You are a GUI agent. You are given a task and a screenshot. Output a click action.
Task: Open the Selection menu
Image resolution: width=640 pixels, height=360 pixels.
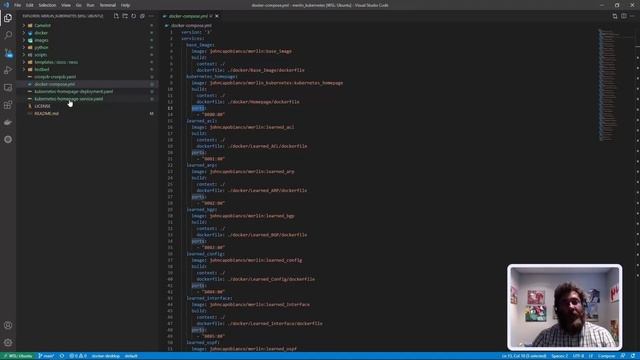[47, 5]
